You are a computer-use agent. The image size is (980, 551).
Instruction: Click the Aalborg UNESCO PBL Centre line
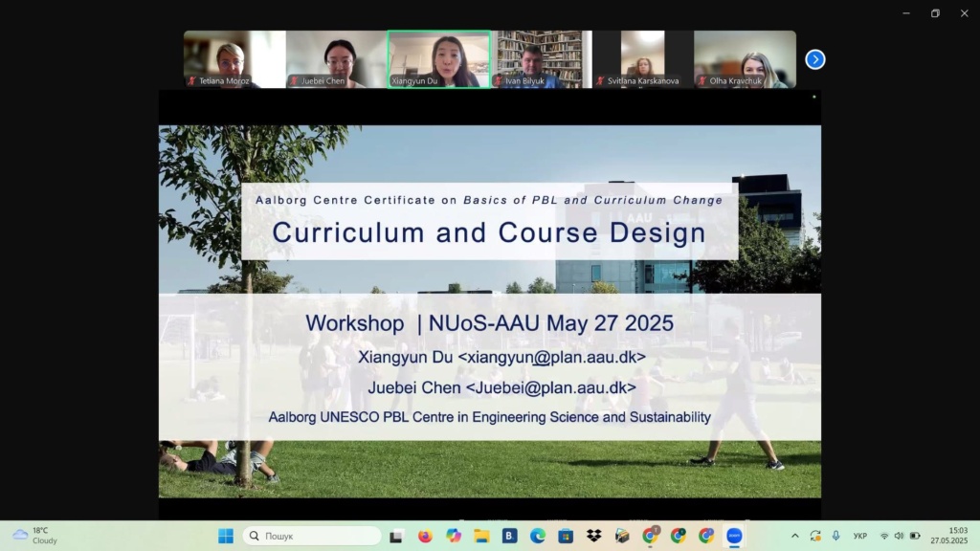(x=489, y=417)
